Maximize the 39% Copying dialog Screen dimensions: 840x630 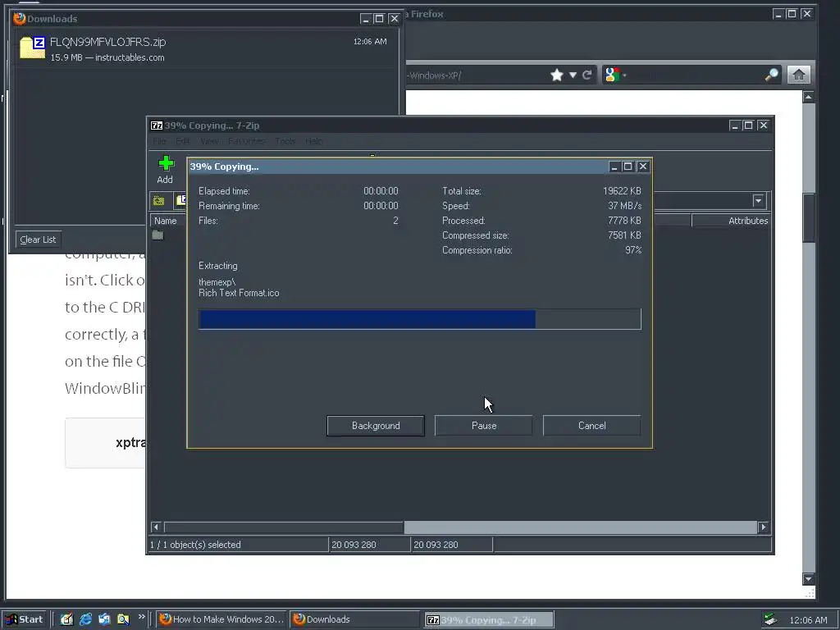click(628, 167)
